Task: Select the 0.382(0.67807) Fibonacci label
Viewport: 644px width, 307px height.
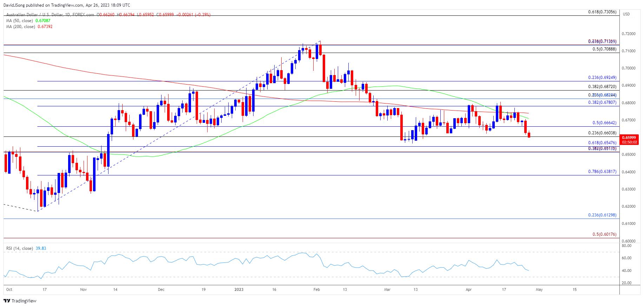Action: 602,102
